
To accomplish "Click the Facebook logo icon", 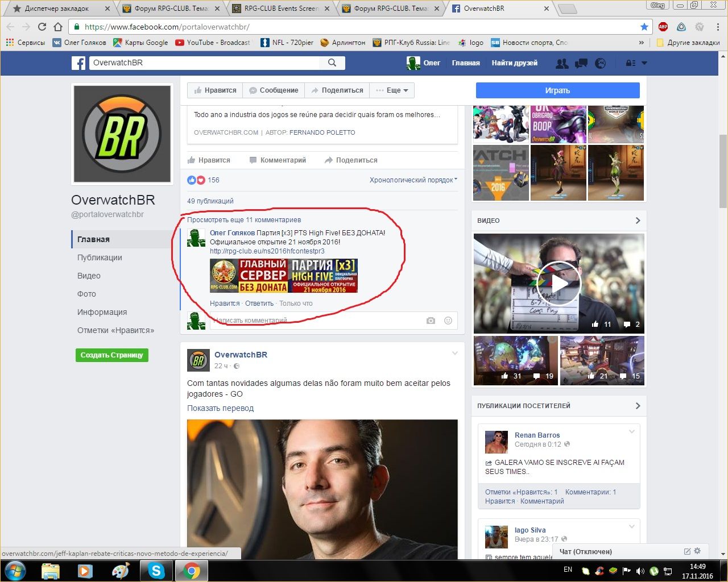I will point(78,63).
